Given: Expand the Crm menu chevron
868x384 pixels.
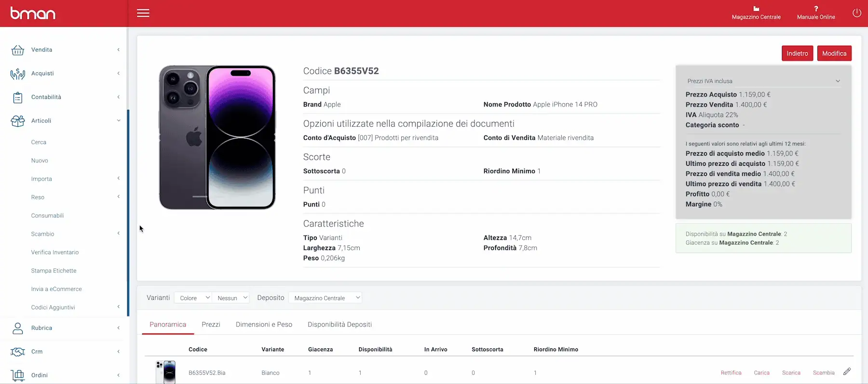Looking at the screenshot, I should 119,351.
